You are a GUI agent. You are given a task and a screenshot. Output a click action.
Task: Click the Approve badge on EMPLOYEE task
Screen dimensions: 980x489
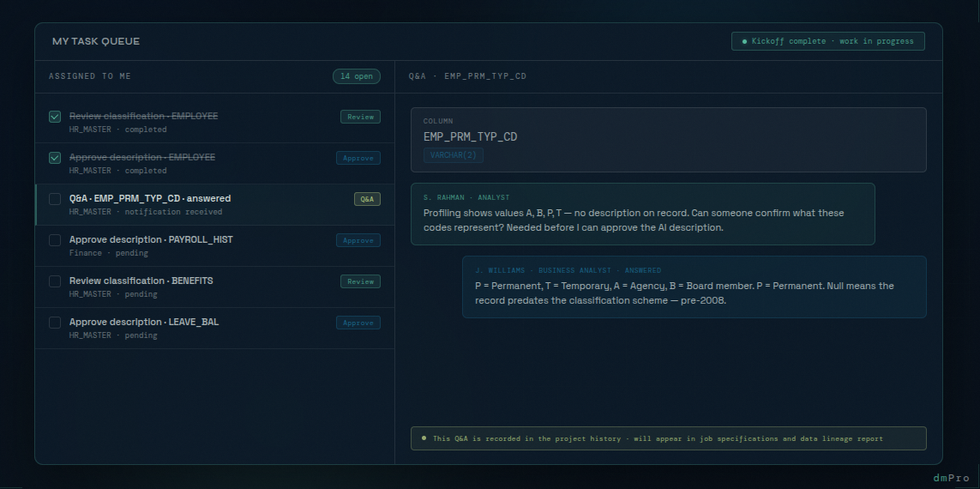coord(358,158)
